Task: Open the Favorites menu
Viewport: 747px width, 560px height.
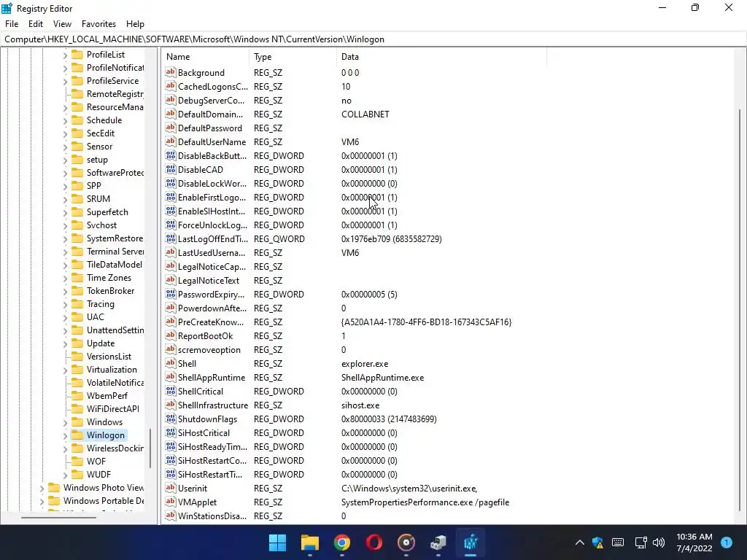Action: pyautogui.click(x=98, y=24)
